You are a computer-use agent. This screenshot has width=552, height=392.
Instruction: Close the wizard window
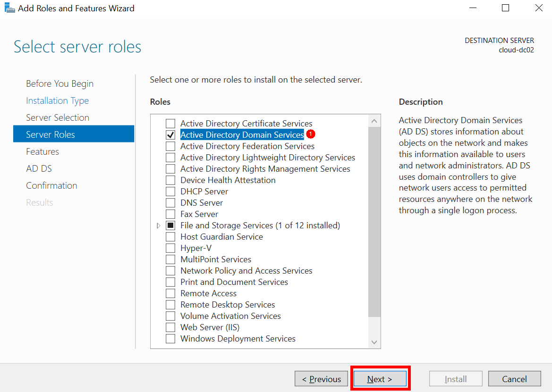click(539, 8)
